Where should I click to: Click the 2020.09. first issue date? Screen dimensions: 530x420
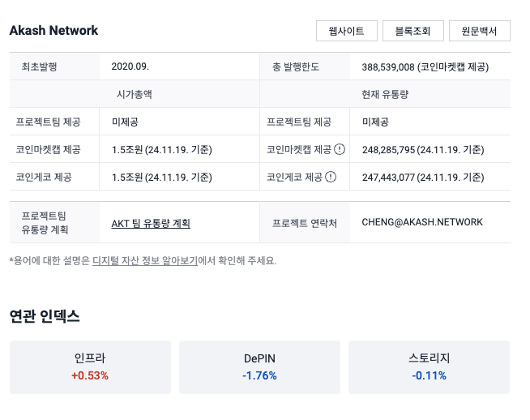[130, 66]
